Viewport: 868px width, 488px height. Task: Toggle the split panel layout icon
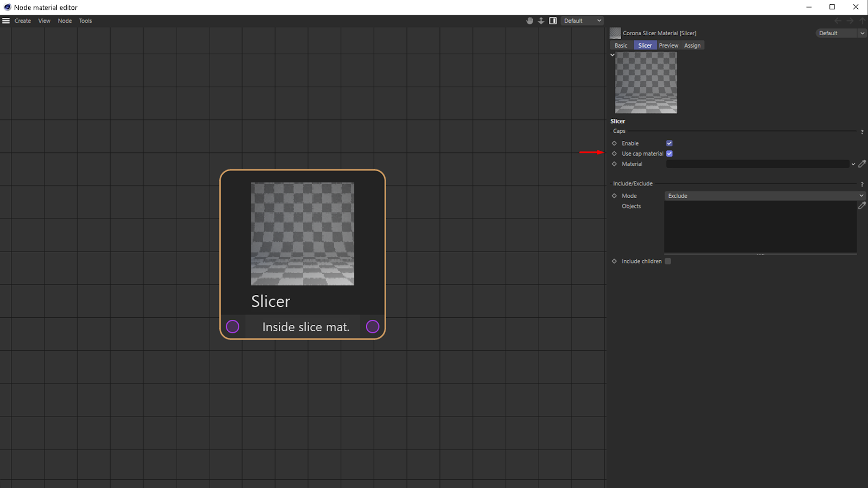[x=553, y=21]
